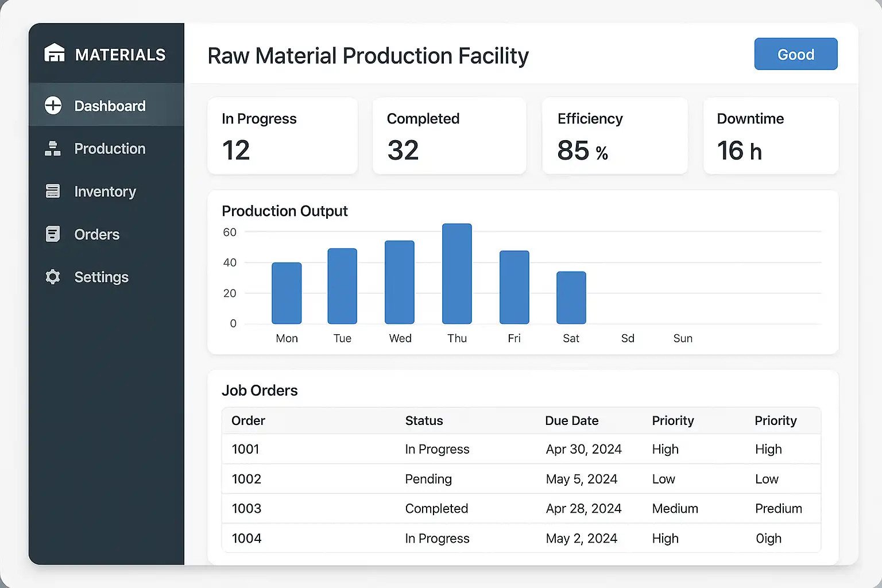Click the Production sidebar icon
This screenshot has height=588, width=882.
(53, 149)
